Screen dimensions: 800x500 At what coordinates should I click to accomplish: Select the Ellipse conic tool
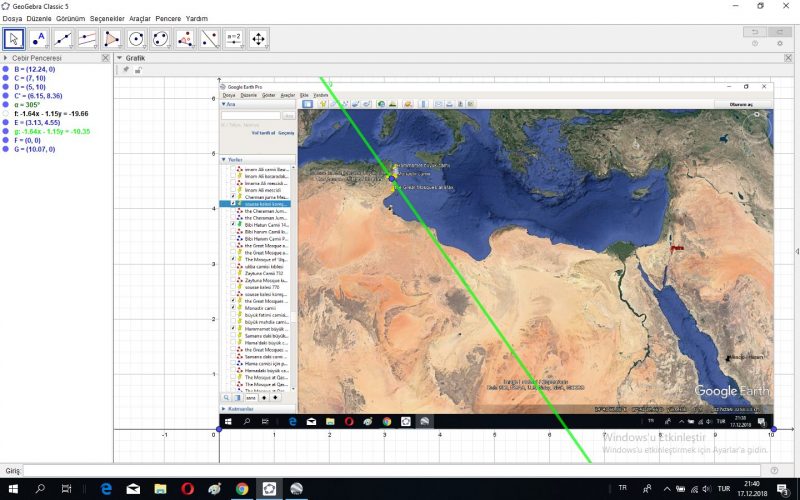pos(161,39)
